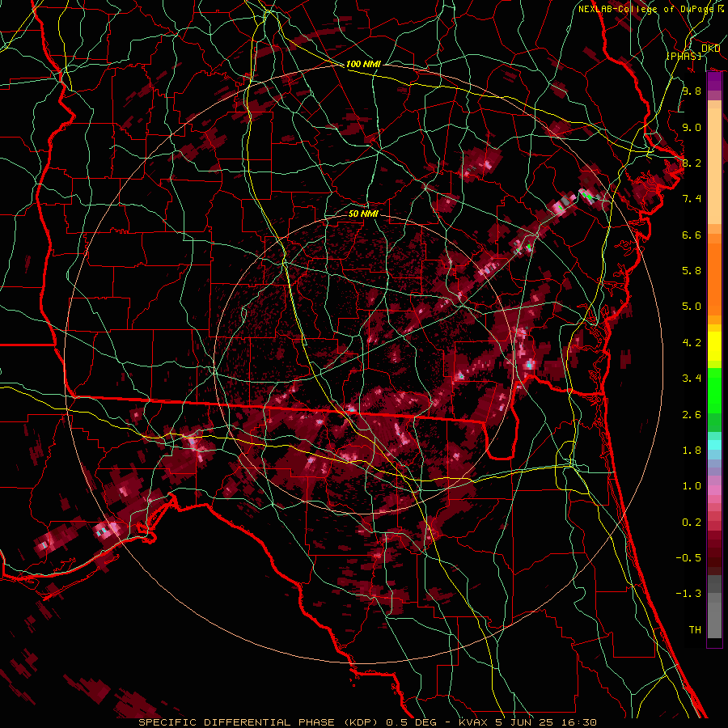Click the 8.2 value on the legend
This screenshot has height=728, width=728.
pos(692,163)
